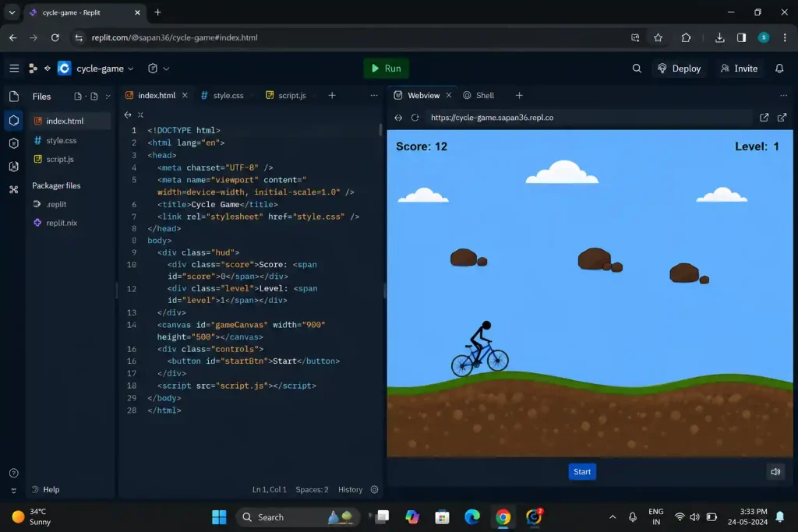Click the Spaces: 2 indentation setting

(x=312, y=489)
